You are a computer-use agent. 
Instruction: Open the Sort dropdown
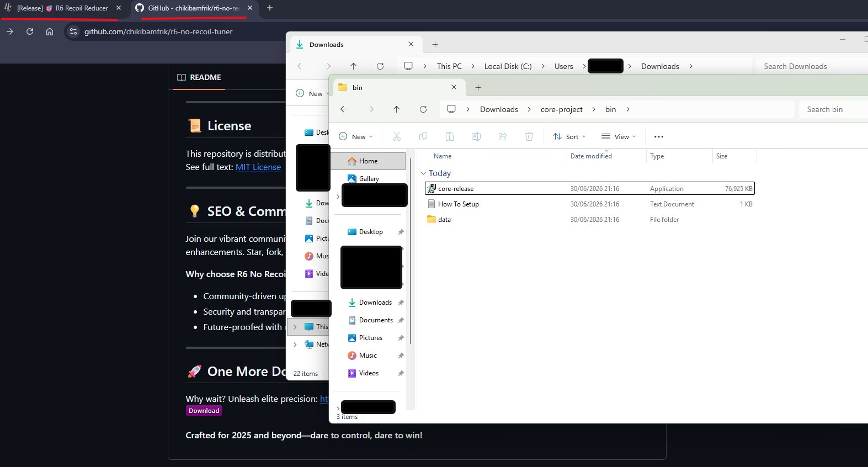pos(569,136)
